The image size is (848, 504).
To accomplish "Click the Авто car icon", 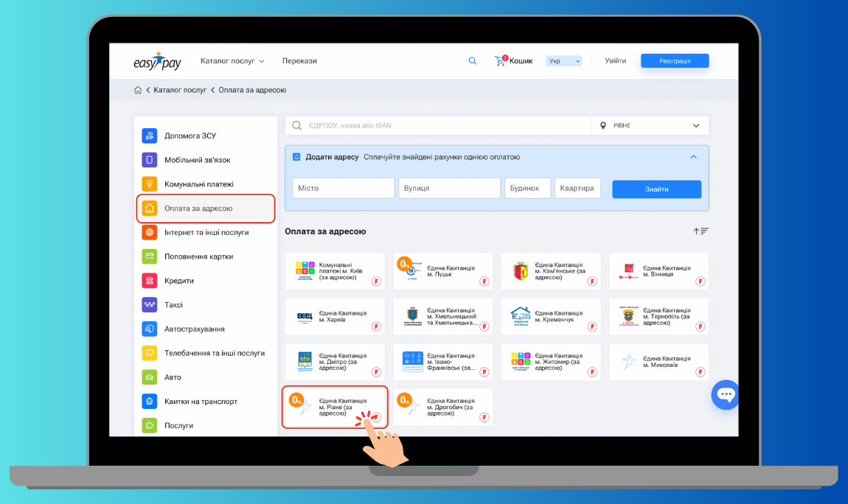I will [x=149, y=377].
